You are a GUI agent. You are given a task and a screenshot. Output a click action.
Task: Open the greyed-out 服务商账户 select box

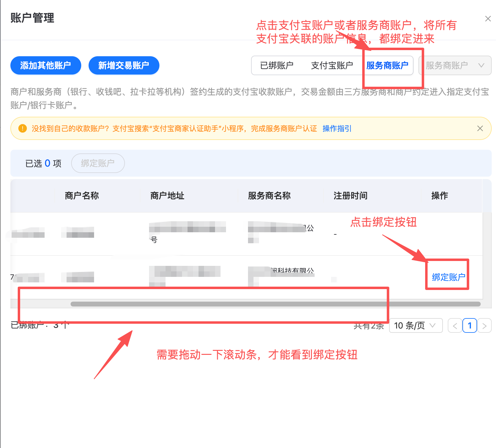click(x=455, y=65)
